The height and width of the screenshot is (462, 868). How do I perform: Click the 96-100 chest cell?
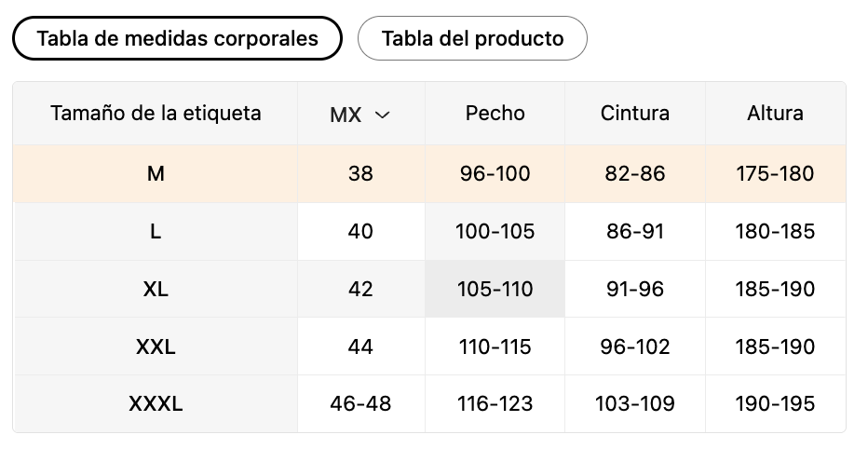495,174
